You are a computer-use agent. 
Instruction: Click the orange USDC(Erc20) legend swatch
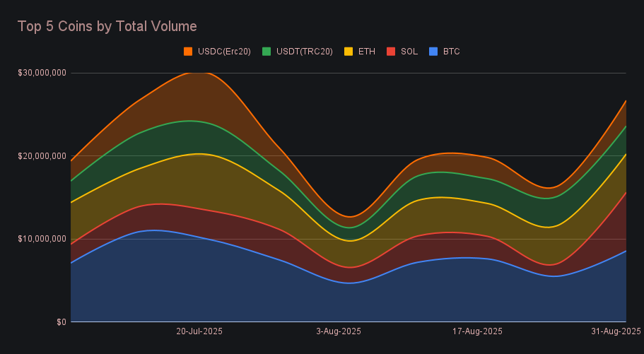[188, 52]
